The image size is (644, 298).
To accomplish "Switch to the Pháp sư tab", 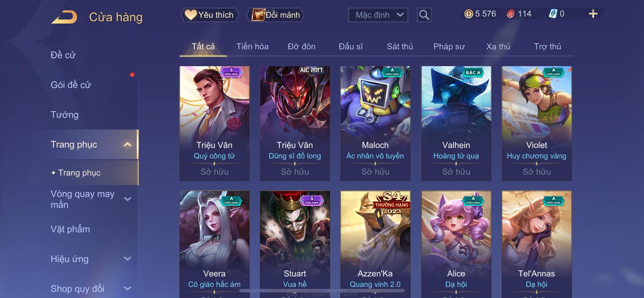I will [449, 47].
